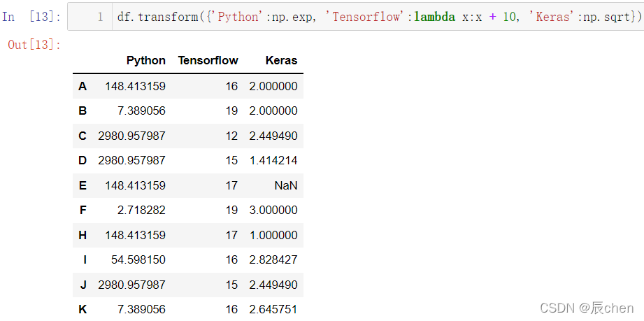The height and width of the screenshot is (321, 644).
Task: Click the 54.598150 value in row I
Action: click(x=138, y=259)
